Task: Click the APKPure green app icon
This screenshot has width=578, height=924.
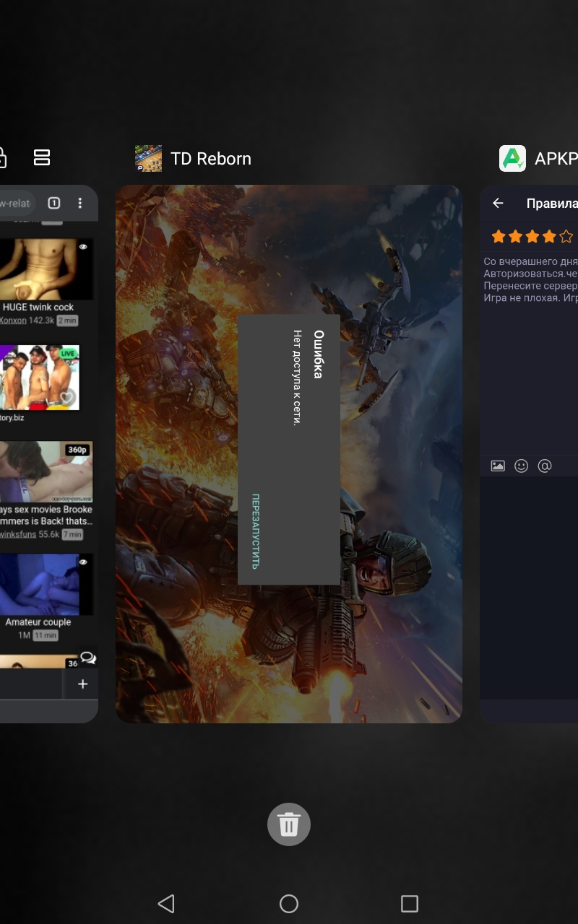Action: pyautogui.click(x=512, y=158)
